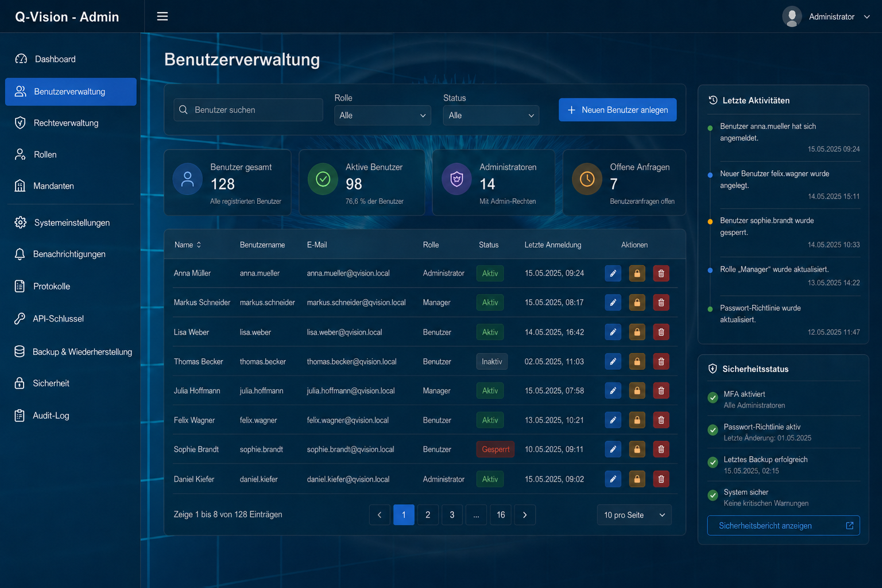Delete user Anna Müller
Viewport: 882px width, 588px height.
coord(661,273)
